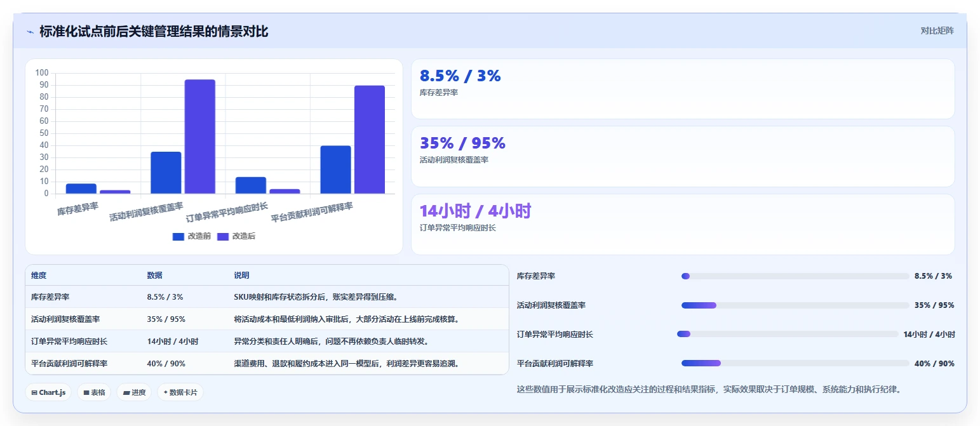Click the 维度 table column header
The height and width of the screenshot is (426, 980).
(x=39, y=276)
